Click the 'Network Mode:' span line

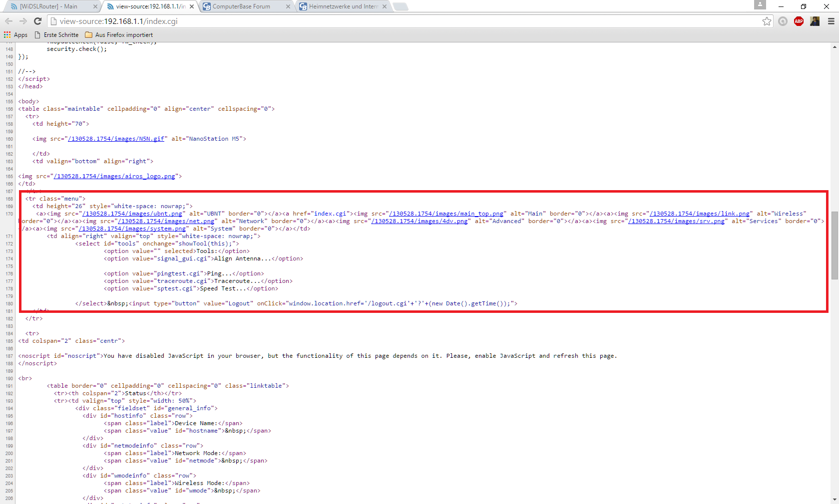coord(175,453)
